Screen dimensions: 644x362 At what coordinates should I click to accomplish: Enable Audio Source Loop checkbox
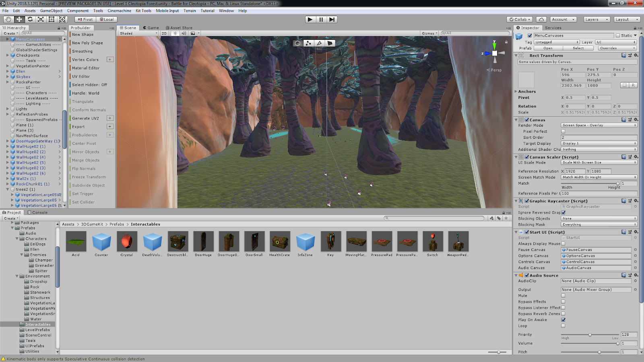563,326
